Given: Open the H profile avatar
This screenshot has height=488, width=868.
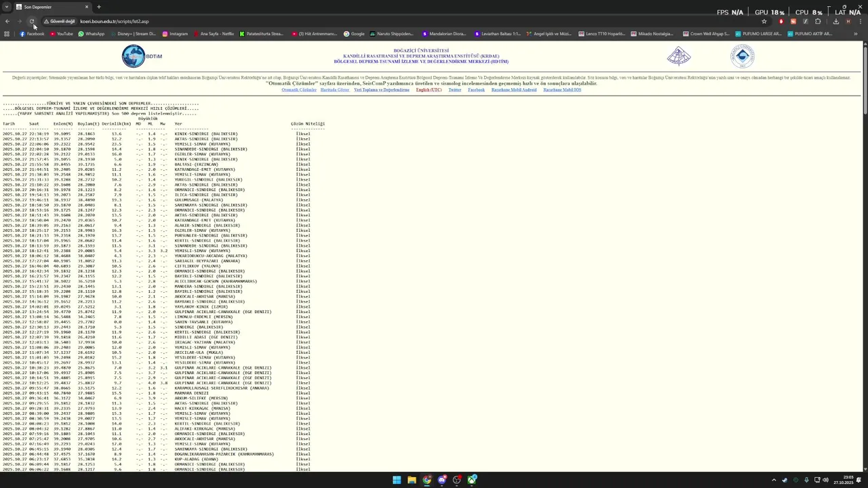Looking at the screenshot, I should [848, 21].
